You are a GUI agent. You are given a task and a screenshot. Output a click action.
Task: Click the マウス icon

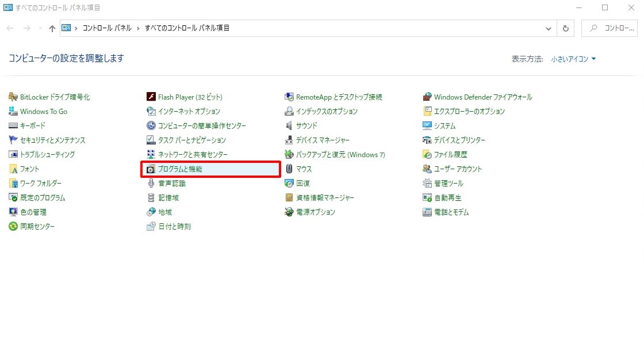tap(289, 169)
